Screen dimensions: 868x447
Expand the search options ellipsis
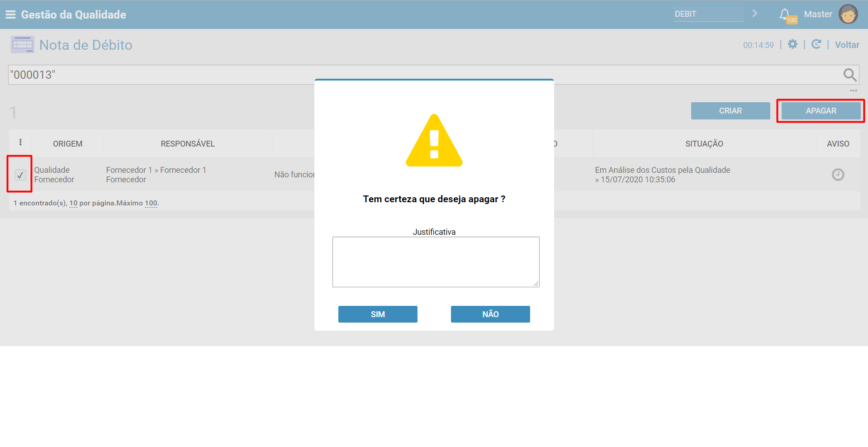tap(853, 91)
